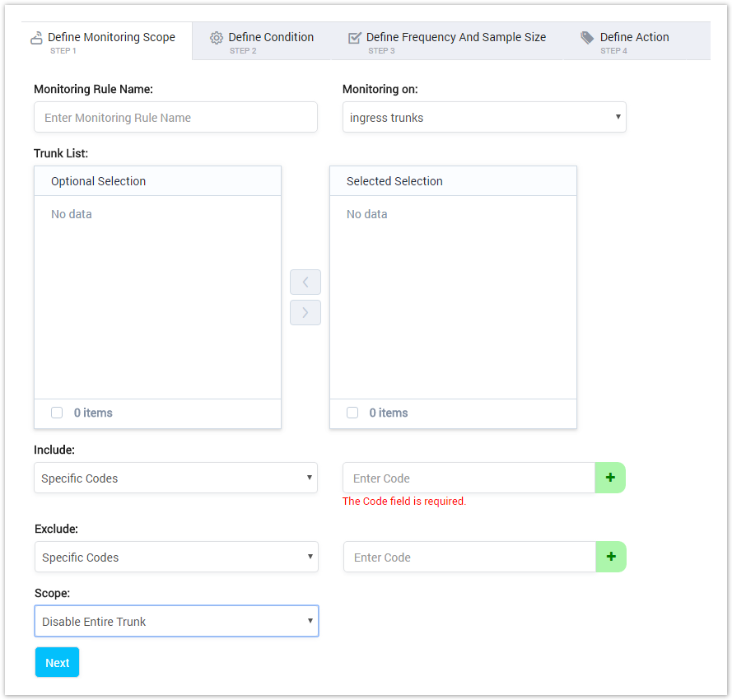This screenshot has height=700, width=732.
Task: Click the green plus beside Include code
Action: click(610, 478)
